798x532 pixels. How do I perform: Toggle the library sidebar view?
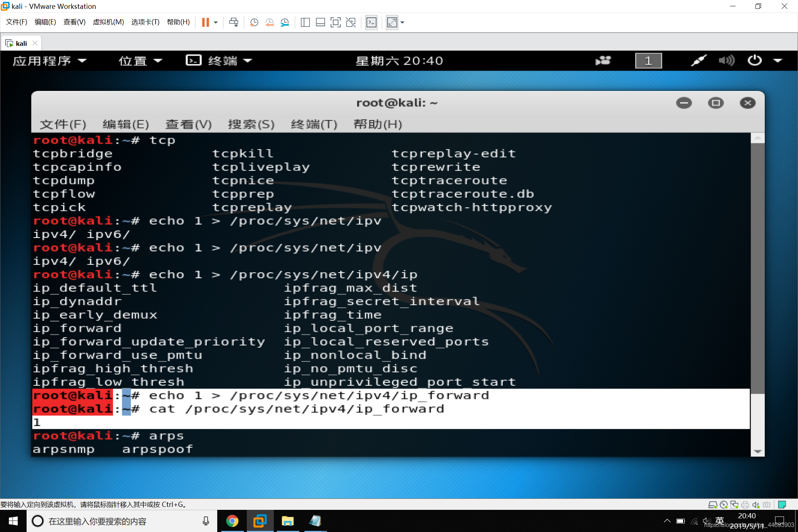tap(305, 23)
